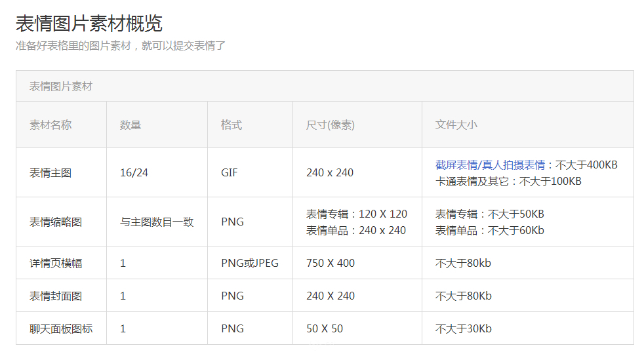Click the 数量 column header

click(x=157, y=125)
